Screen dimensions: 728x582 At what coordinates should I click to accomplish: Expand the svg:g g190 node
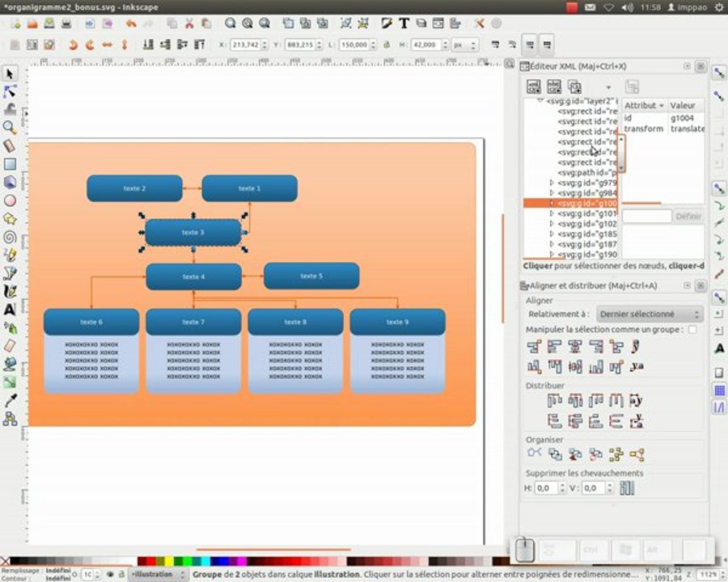(551, 255)
